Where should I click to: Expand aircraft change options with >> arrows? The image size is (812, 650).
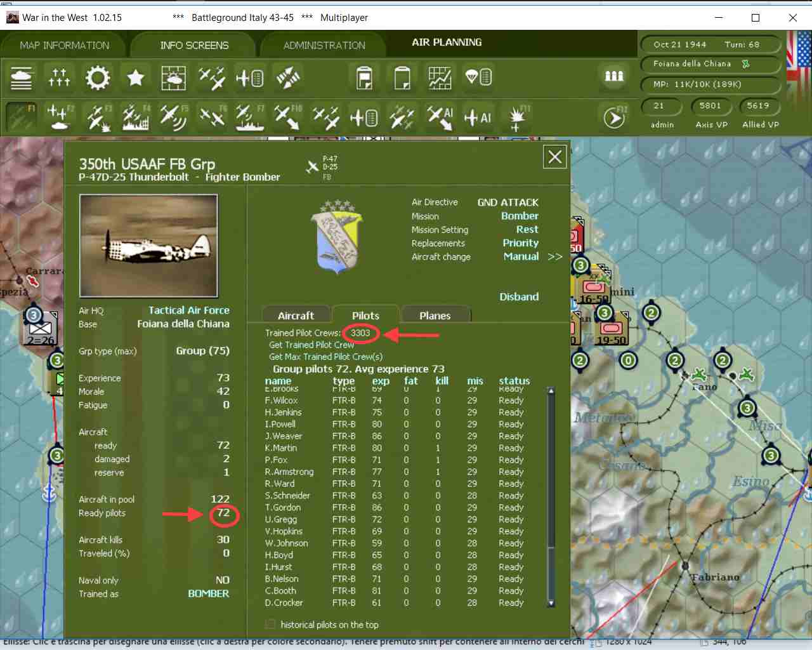(x=555, y=256)
